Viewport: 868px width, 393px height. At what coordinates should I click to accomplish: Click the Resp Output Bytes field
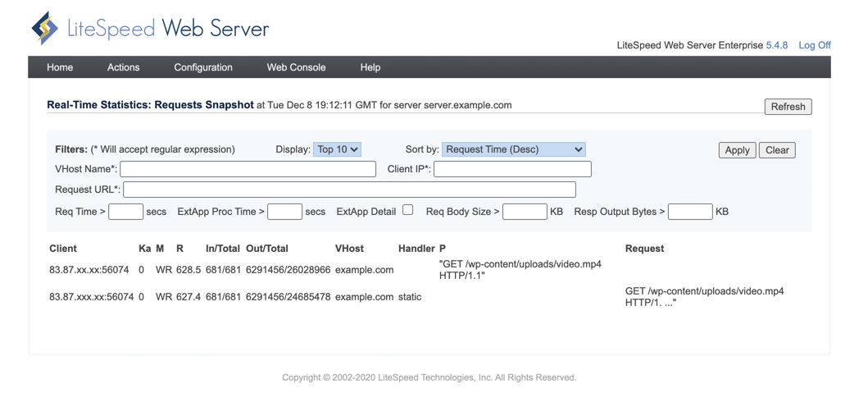coord(690,212)
